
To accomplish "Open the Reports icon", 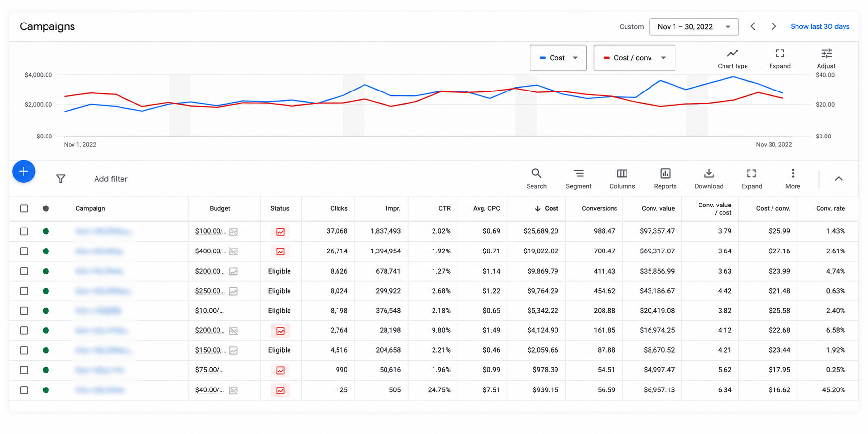I will coord(665,179).
